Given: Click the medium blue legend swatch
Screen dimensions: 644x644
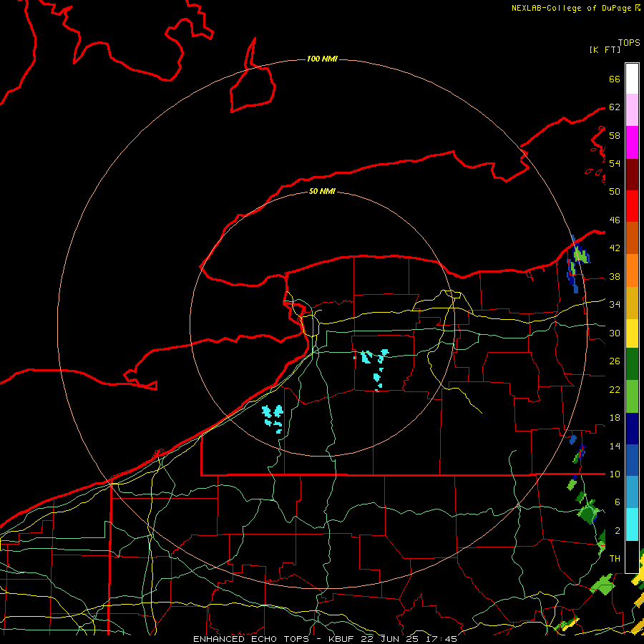Looking at the screenshot, I should point(632,460).
